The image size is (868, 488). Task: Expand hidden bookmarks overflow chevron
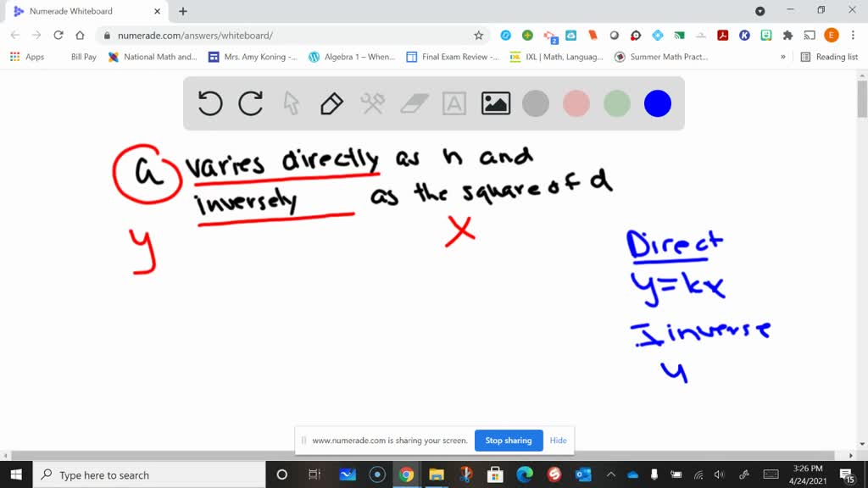(x=783, y=57)
